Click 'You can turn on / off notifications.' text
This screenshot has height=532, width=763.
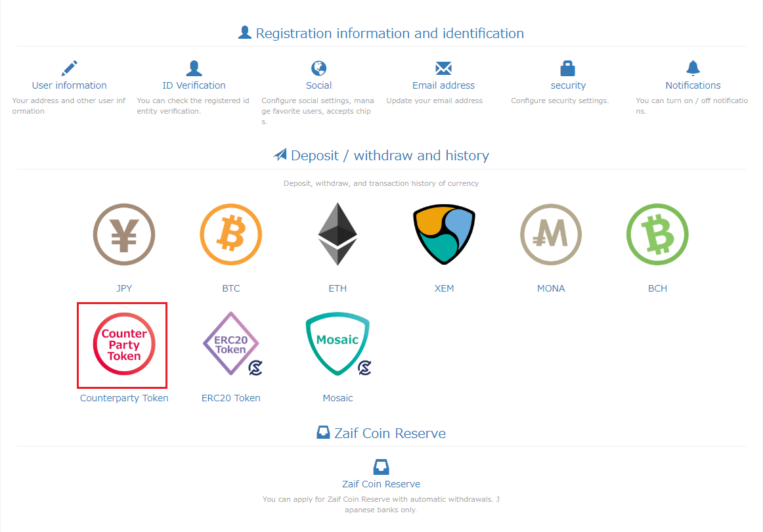click(x=691, y=106)
